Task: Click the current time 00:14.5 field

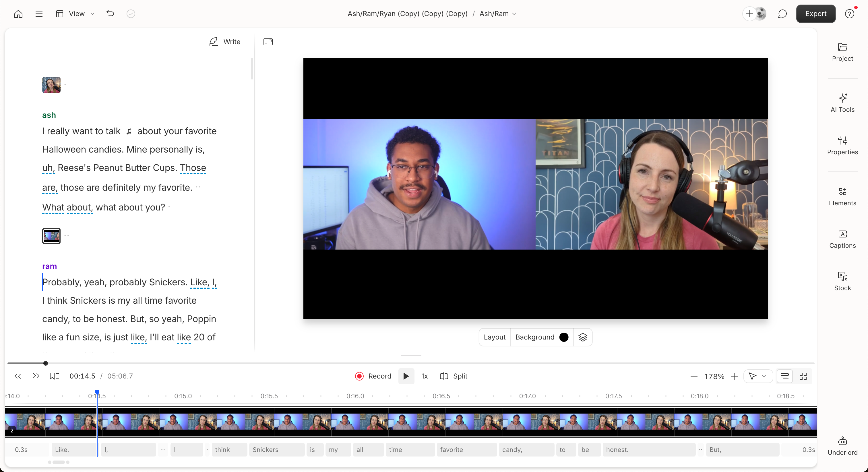Action: [82, 376]
